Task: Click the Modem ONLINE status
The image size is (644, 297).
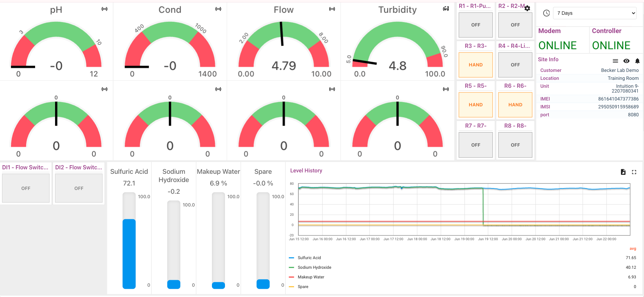Action: [x=557, y=45]
